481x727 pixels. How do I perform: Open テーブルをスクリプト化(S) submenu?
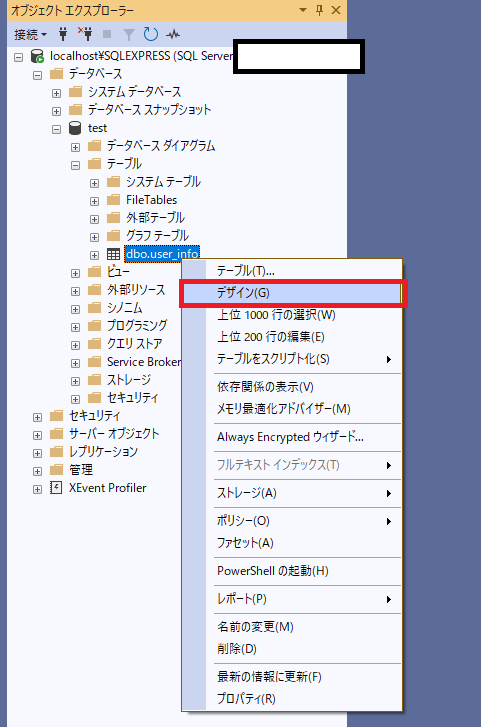292,359
